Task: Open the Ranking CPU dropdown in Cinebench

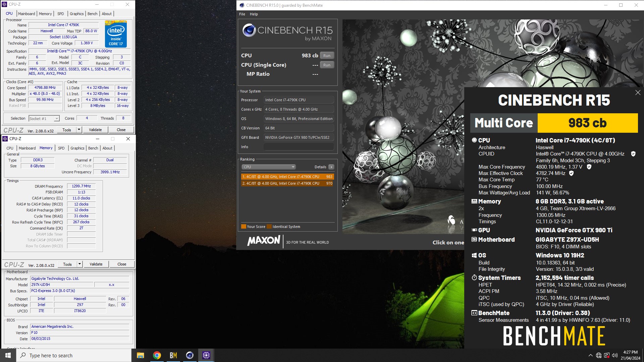Action: tap(268, 167)
